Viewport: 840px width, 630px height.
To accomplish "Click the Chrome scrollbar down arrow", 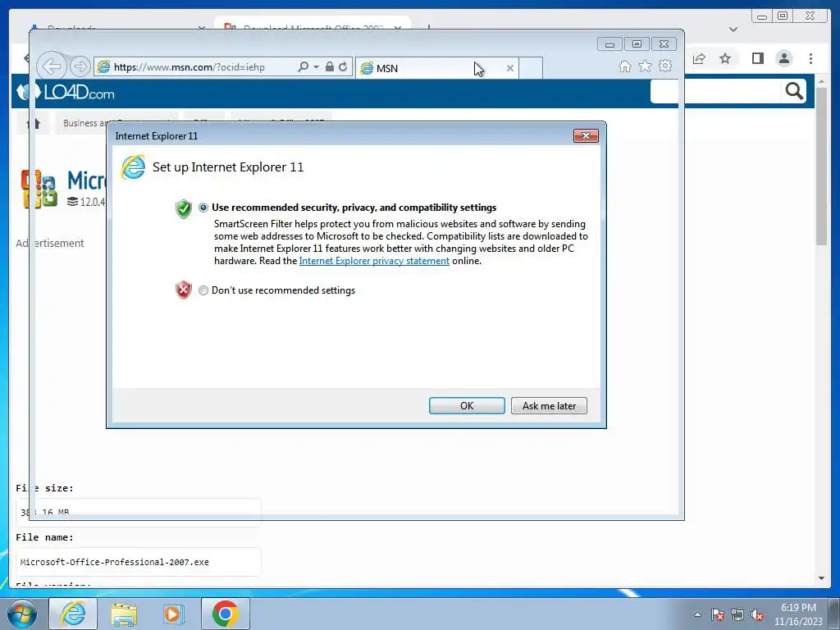I will pos(821,578).
